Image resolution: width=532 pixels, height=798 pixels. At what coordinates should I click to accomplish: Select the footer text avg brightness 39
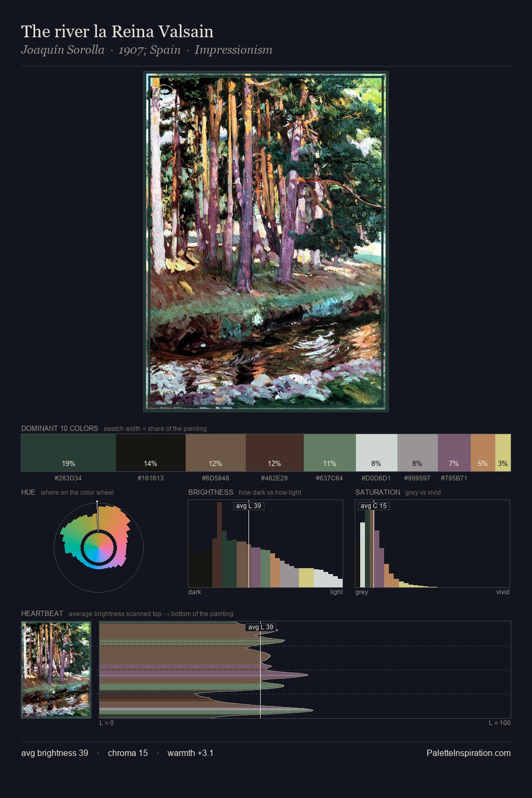(55, 753)
